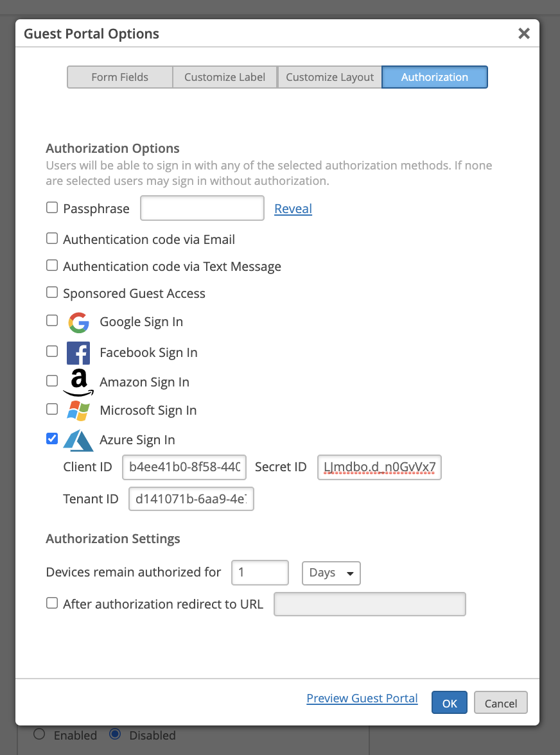Click the Reveal passphrase link
This screenshot has width=560, height=755.
click(x=293, y=209)
